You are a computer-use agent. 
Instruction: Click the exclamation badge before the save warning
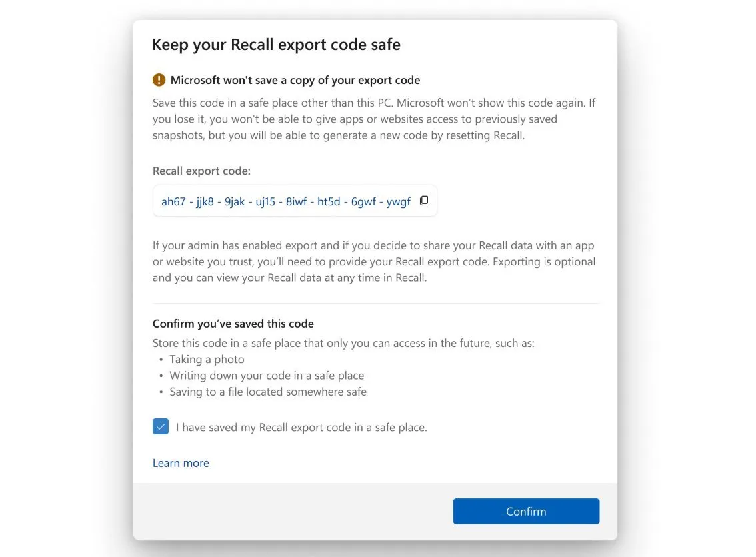pos(159,79)
